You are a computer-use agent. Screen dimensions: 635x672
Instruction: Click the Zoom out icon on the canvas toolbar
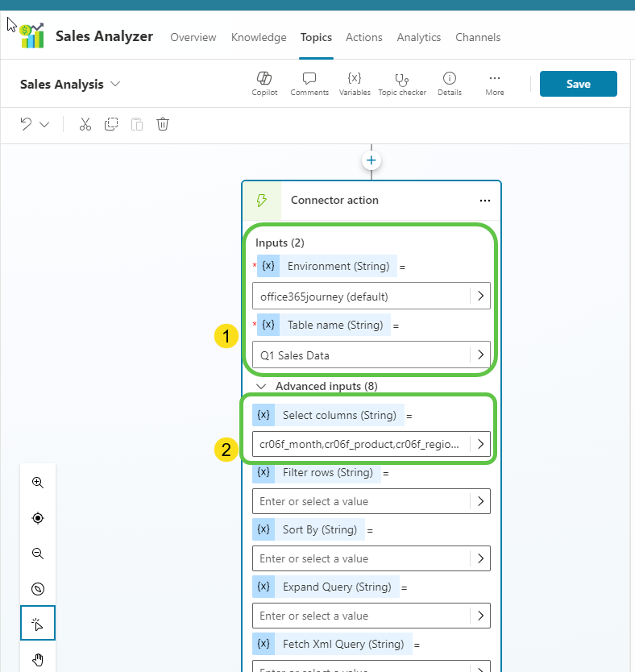37,554
